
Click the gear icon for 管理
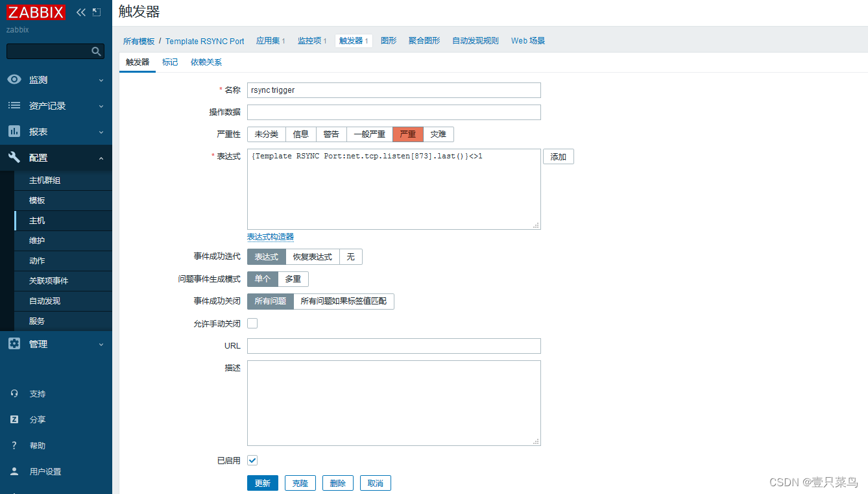point(14,343)
